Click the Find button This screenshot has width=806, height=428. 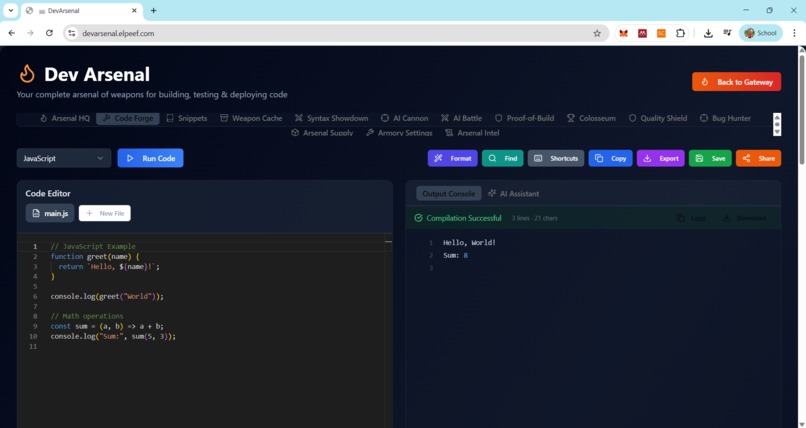tap(503, 158)
